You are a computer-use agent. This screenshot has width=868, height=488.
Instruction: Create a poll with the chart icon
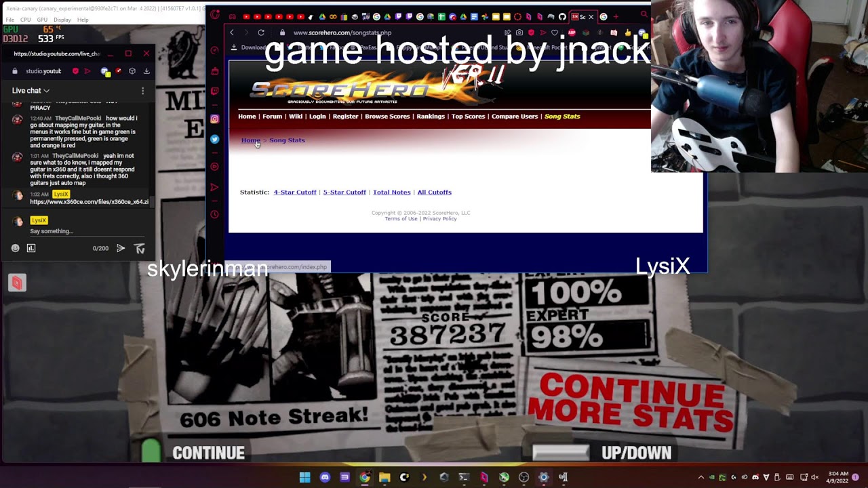31,248
